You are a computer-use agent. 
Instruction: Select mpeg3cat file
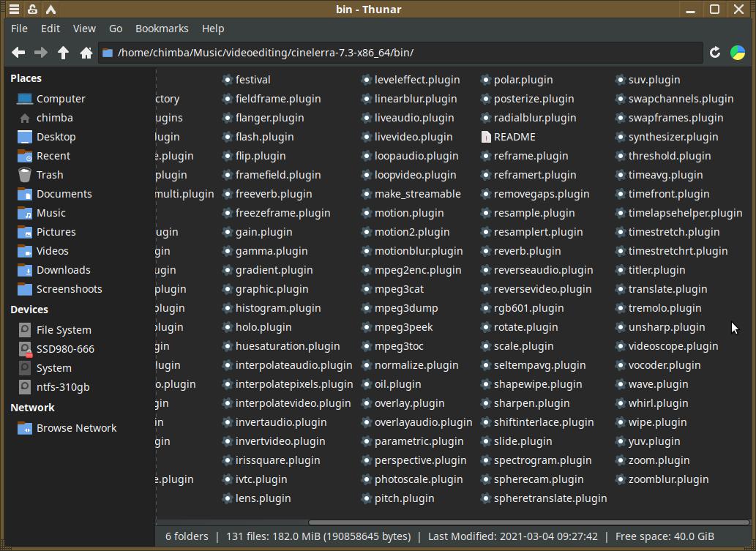[x=393, y=289]
